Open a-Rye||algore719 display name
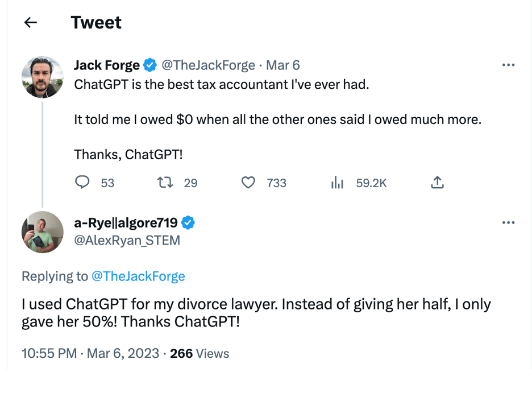Image resolution: width=532 pixels, height=405 pixels. point(126,222)
